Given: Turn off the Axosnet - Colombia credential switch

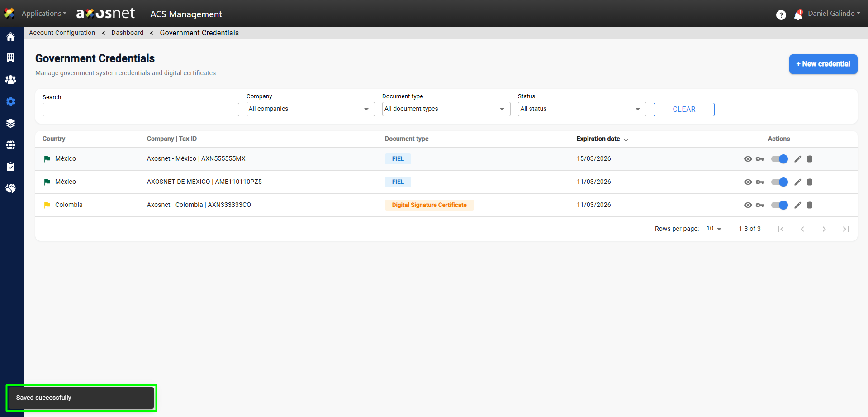Looking at the screenshot, I should pyautogui.click(x=779, y=205).
